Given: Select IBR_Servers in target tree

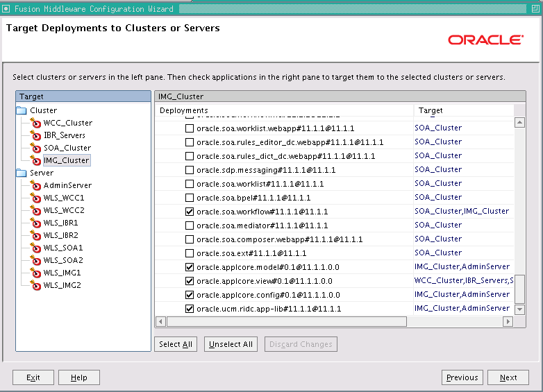Looking at the screenshot, I should (65, 135).
